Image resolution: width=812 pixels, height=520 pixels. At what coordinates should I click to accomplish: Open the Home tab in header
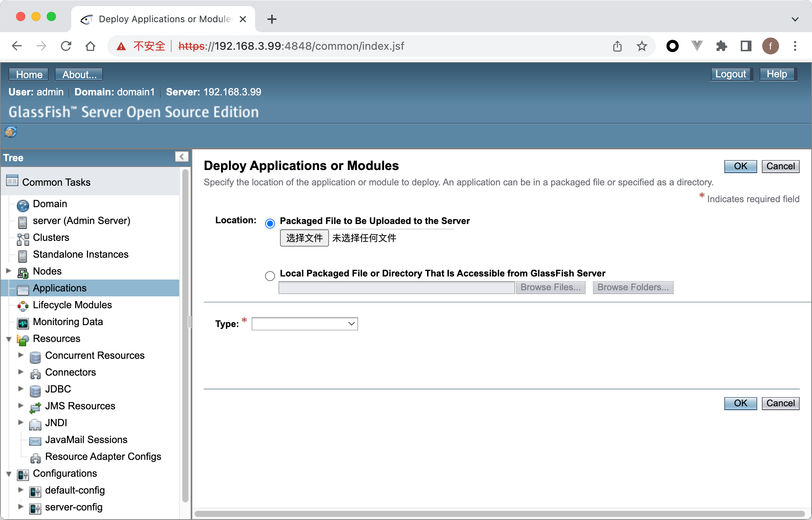(x=29, y=74)
